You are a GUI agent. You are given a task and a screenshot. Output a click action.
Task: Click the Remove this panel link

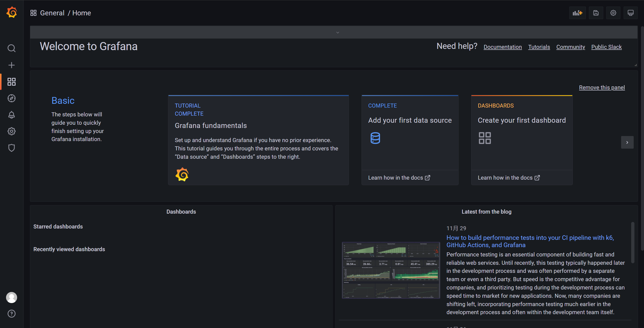[x=602, y=87]
